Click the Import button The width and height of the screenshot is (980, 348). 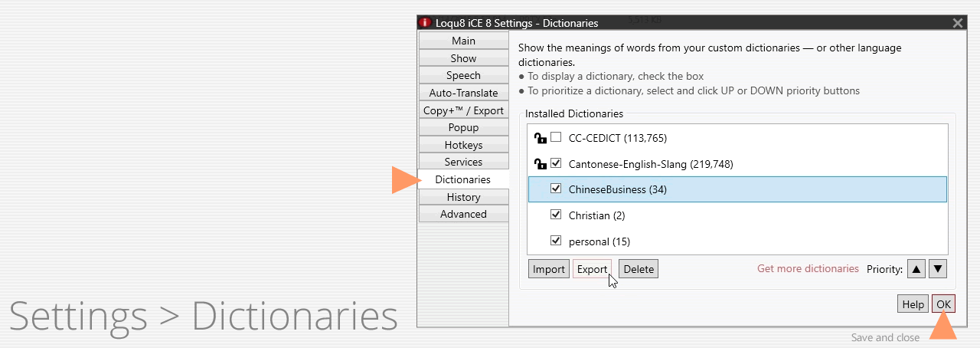click(548, 269)
